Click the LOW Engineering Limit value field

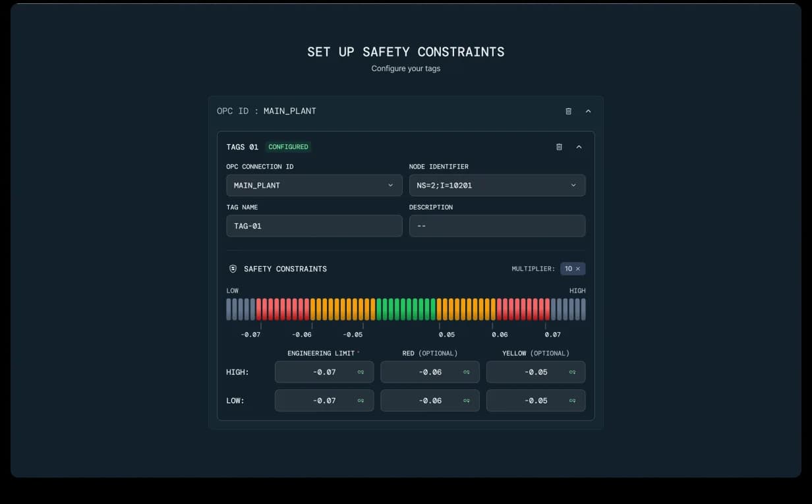pos(324,401)
